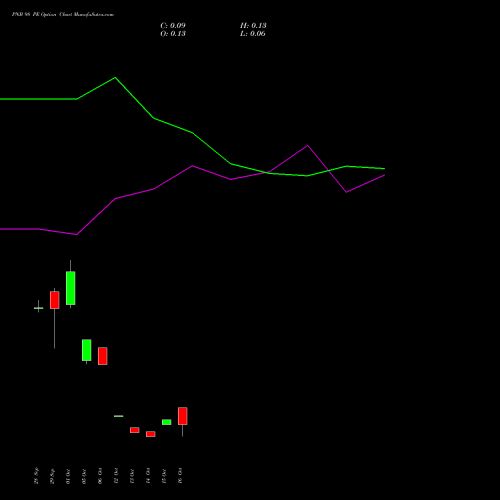Click the small red candle for 14 Oct
Screen dimensions: 500x500
(x=151, y=434)
